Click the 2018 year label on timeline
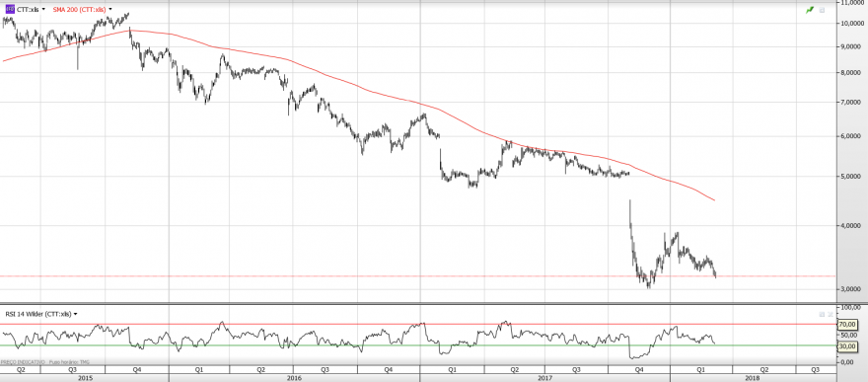868x382 pixels. point(753,378)
